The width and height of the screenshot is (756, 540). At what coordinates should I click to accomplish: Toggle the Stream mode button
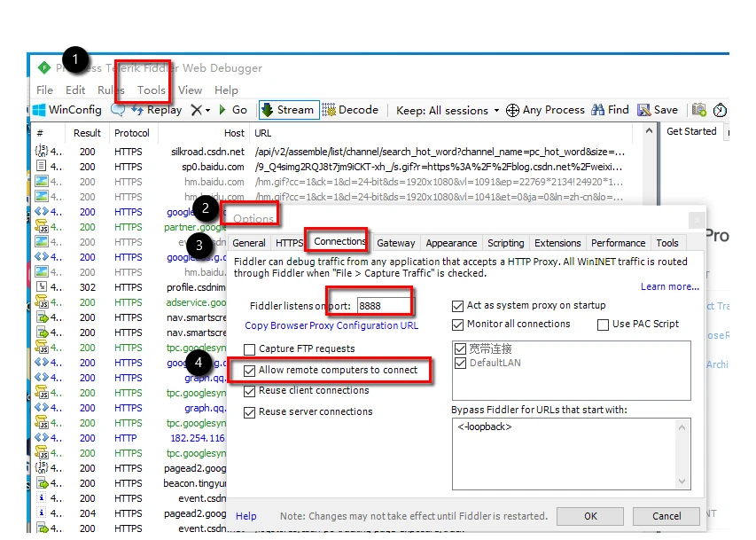(289, 110)
